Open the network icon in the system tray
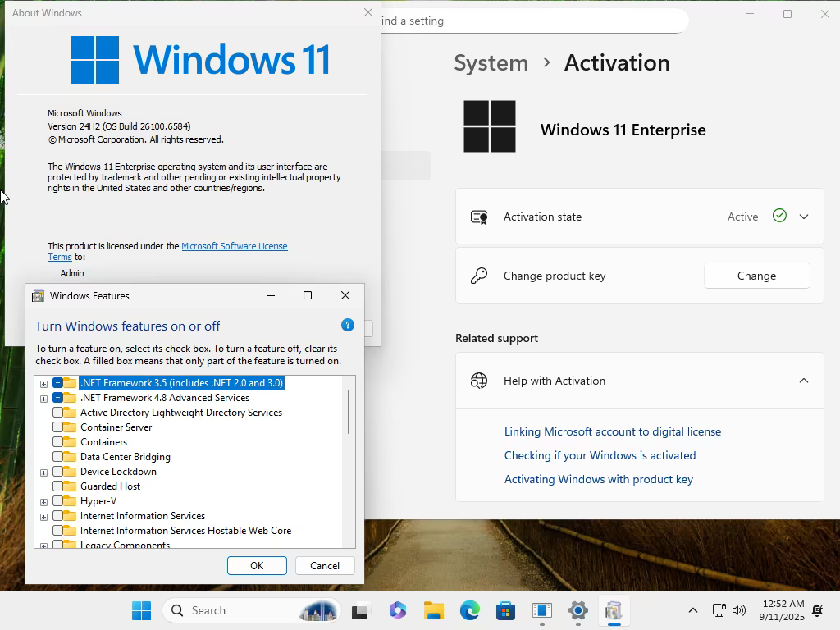This screenshot has width=840, height=630. [719, 610]
